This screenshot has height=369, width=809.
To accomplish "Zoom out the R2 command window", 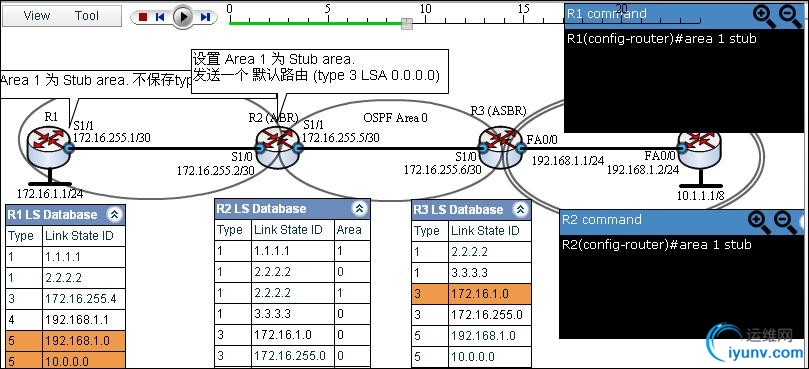I will [x=786, y=221].
